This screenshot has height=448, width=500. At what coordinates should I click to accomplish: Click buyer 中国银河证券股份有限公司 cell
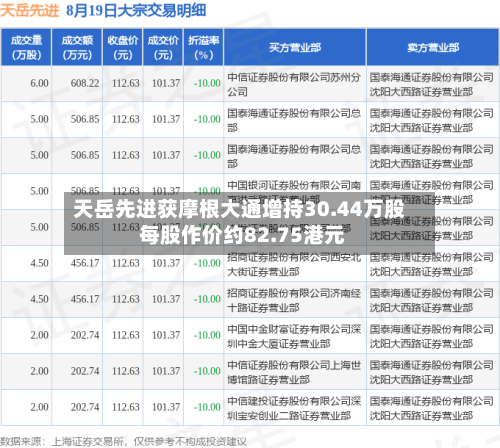(294, 192)
